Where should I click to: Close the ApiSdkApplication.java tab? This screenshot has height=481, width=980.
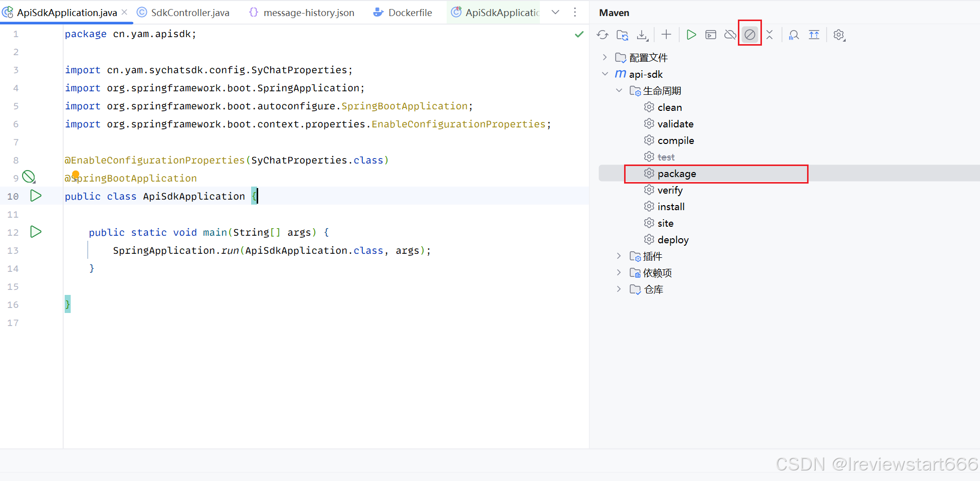pyautogui.click(x=124, y=12)
